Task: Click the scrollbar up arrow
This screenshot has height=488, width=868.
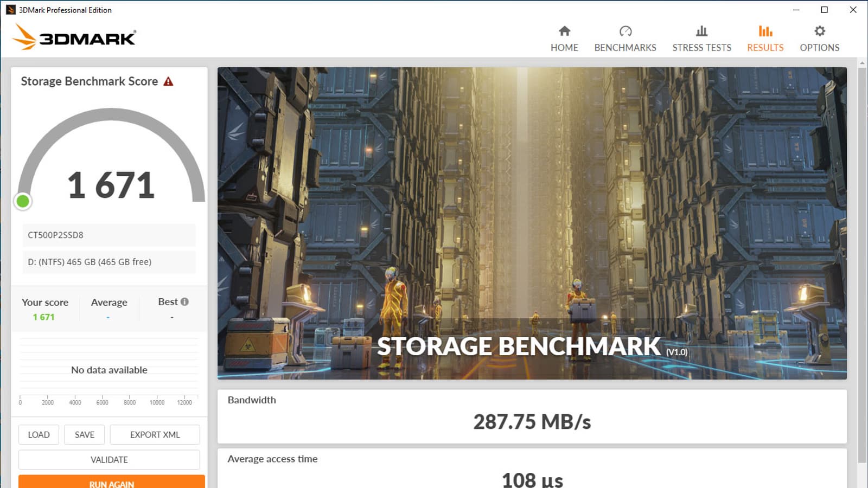Action: coord(862,63)
